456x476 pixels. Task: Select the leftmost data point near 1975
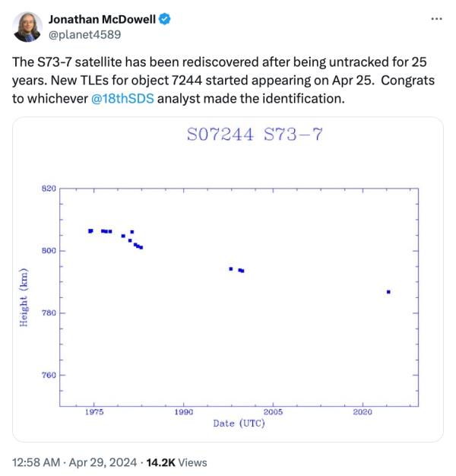pyautogui.click(x=90, y=230)
